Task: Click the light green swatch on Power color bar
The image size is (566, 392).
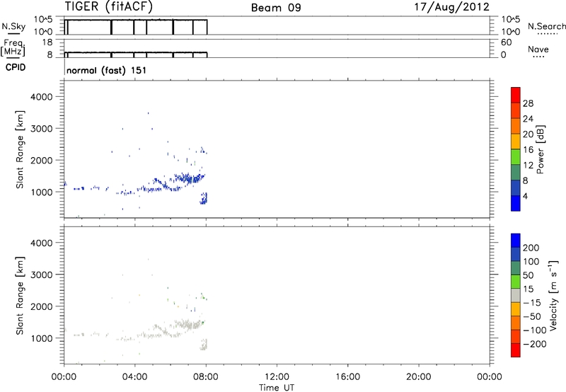Action: click(516, 156)
